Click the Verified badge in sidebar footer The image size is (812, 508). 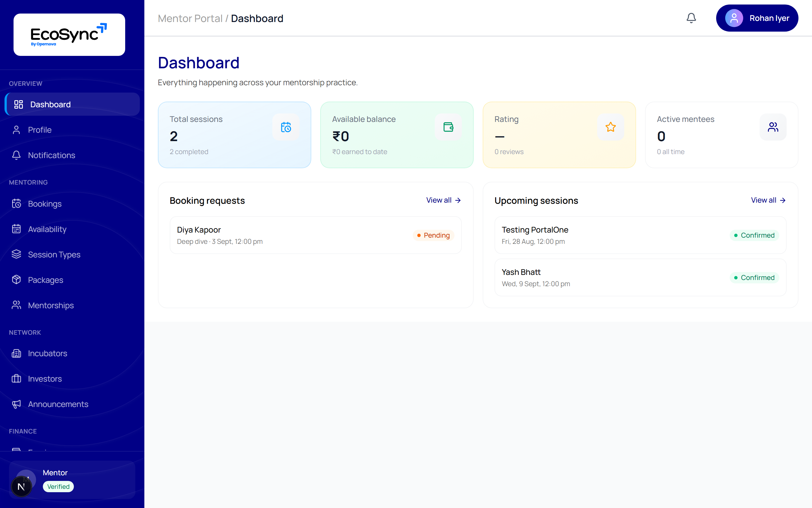pos(58,487)
